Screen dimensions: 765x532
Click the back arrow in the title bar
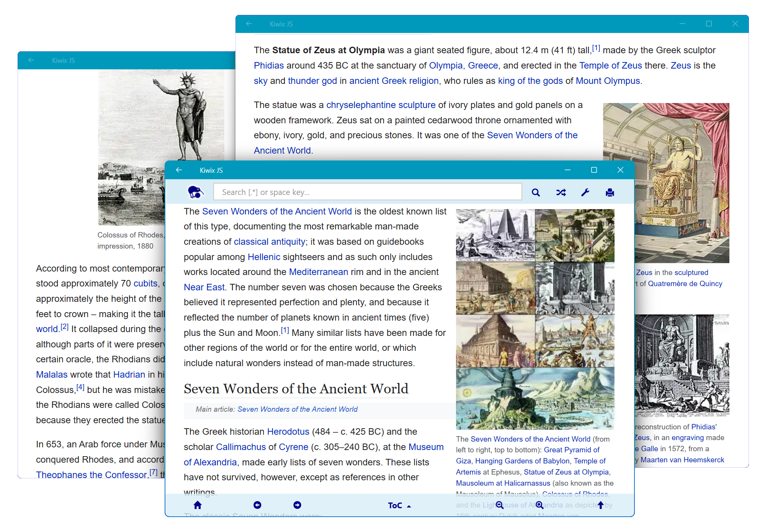179,170
